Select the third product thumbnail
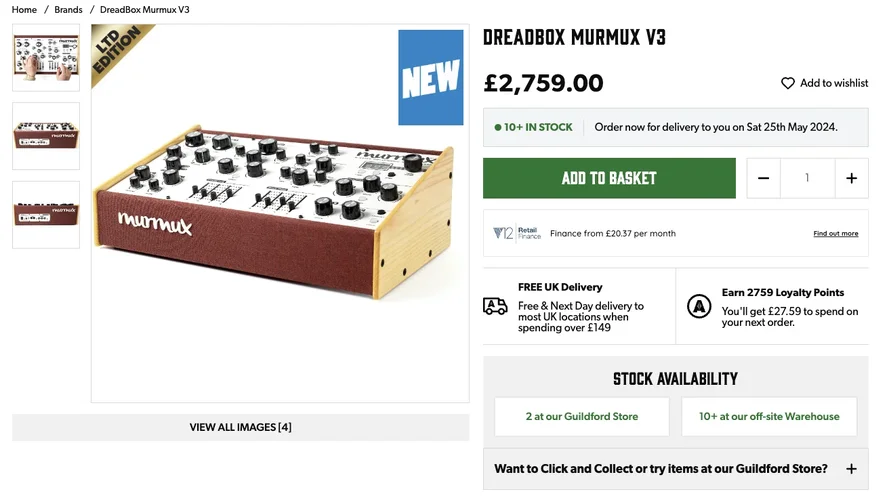889x500 pixels. [46, 214]
